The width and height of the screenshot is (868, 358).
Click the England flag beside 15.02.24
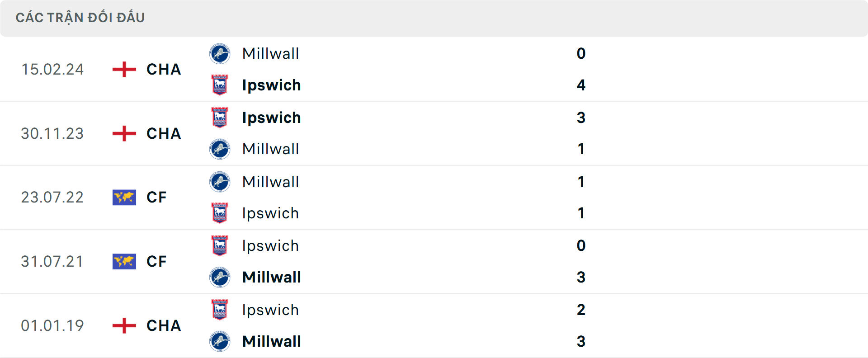click(x=123, y=69)
